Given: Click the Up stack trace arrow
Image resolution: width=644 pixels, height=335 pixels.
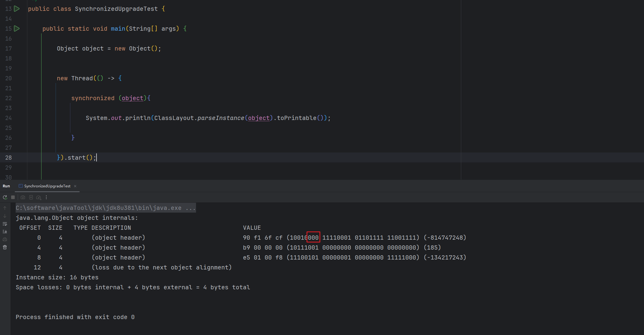Looking at the screenshot, I should click(x=5, y=208).
